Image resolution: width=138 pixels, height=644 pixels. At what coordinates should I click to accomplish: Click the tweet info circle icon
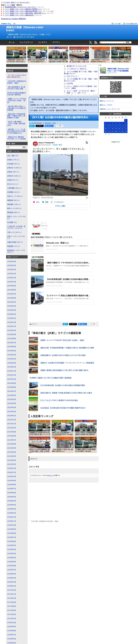click(87, 197)
